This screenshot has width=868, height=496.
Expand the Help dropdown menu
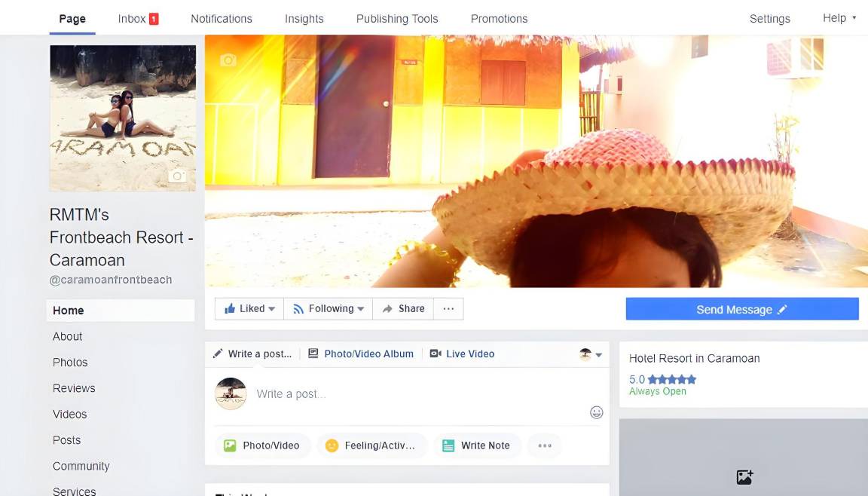tap(839, 18)
